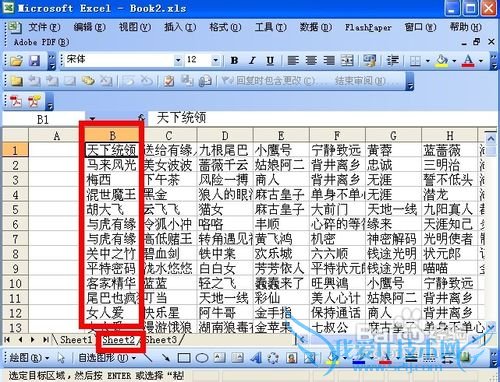The image size is (500, 382).
Task: Open Font Color dropdown arrow
Action: point(481,61)
